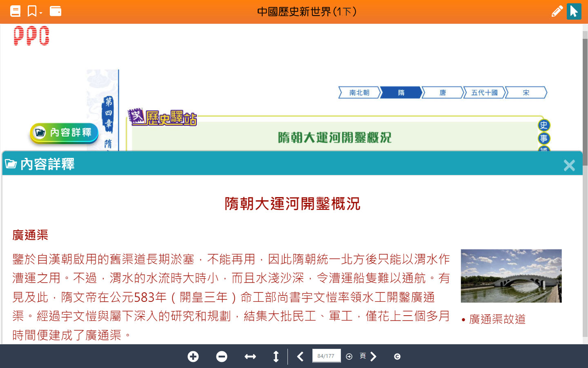Click the 內容詳釋 green button
This screenshot has height=368, width=588.
click(x=64, y=132)
